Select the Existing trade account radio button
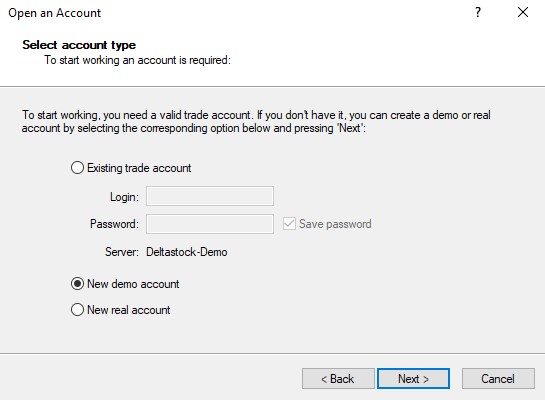This screenshot has height=400, width=545. pyautogui.click(x=77, y=168)
